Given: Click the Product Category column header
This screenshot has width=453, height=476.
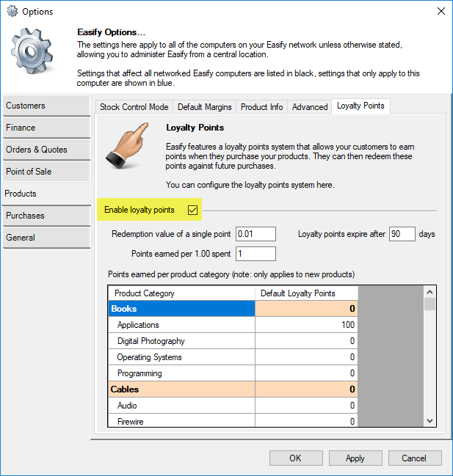Looking at the screenshot, I should coord(181,293).
